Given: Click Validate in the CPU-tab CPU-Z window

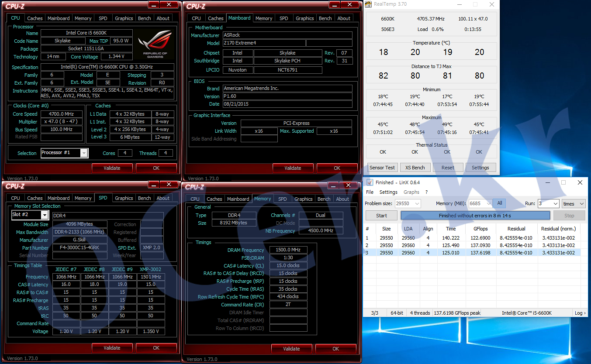Looking at the screenshot, I should 112,168.
